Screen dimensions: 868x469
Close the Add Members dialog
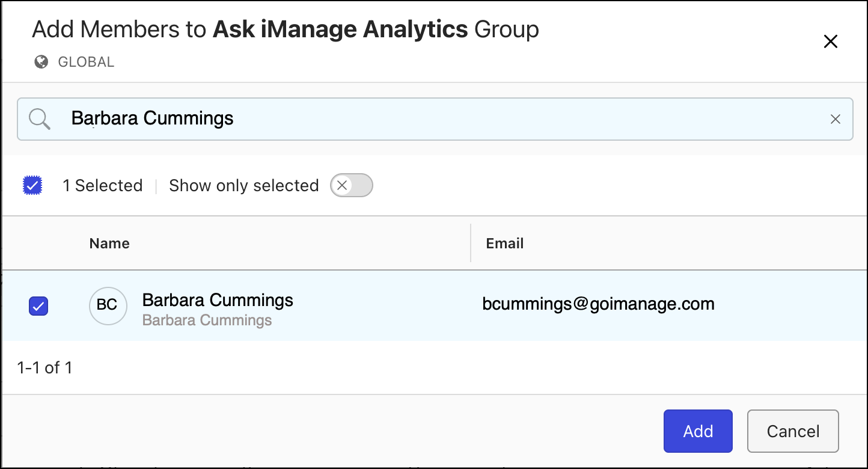tap(830, 41)
